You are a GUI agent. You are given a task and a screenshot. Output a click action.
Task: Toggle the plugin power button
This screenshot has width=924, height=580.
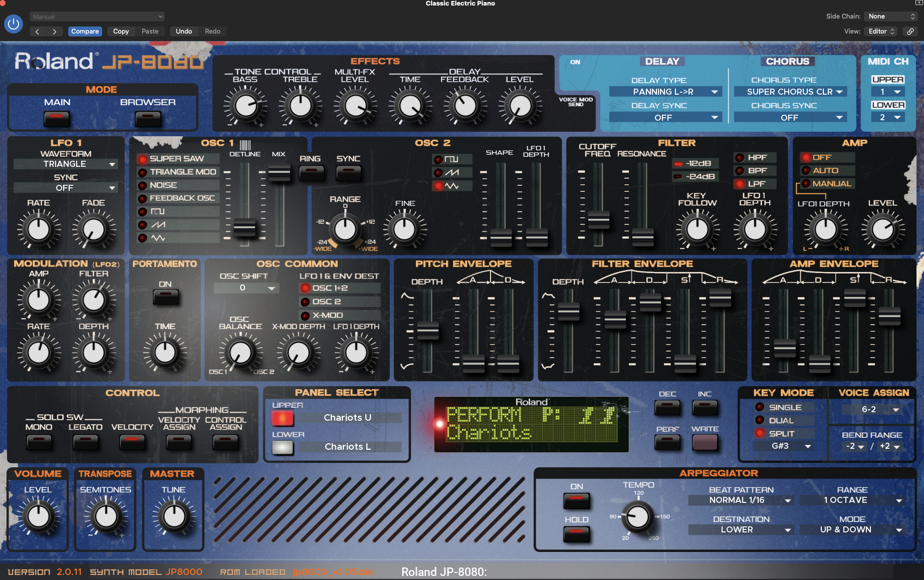tap(14, 24)
